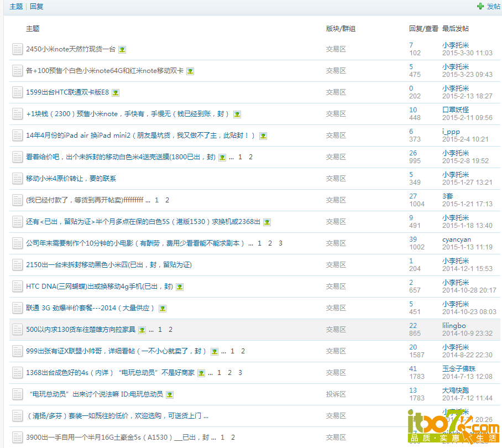Click last post time 2014-10-9 23:32
Viewport: 502px width, 448px height.
coord(467,334)
